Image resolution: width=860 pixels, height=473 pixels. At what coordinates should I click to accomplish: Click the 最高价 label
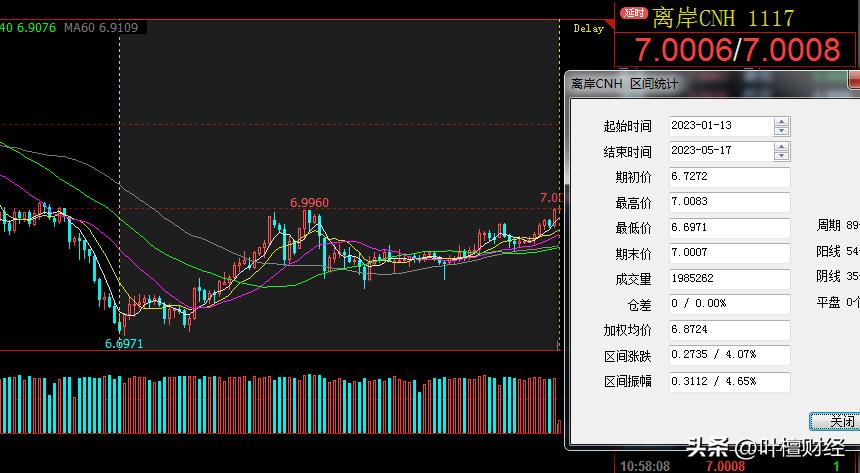coord(633,203)
